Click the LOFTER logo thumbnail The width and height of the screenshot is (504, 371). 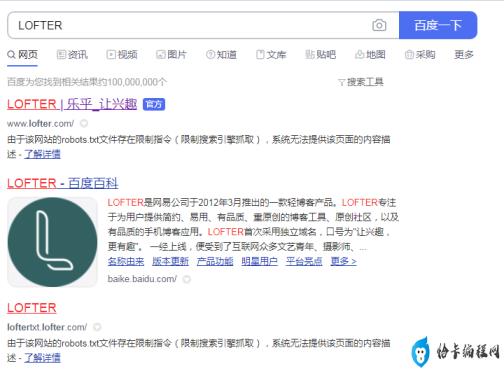click(53, 242)
